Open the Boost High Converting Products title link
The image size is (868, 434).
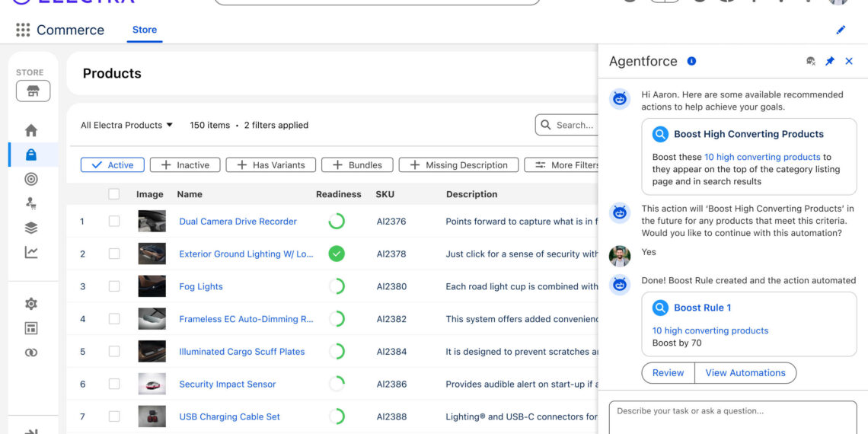click(749, 134)
